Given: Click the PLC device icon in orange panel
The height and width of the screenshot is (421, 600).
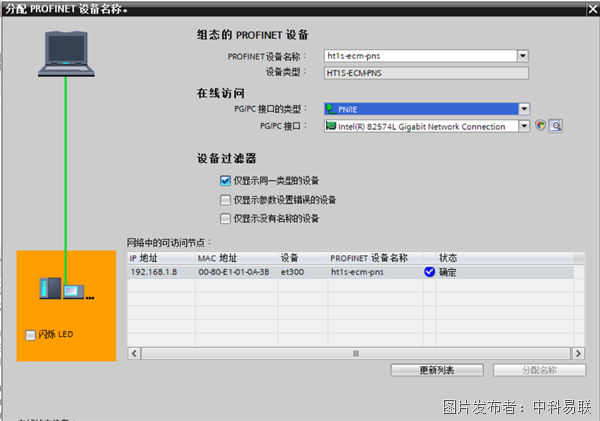Looking at the screenshot, I should (50, 288).
